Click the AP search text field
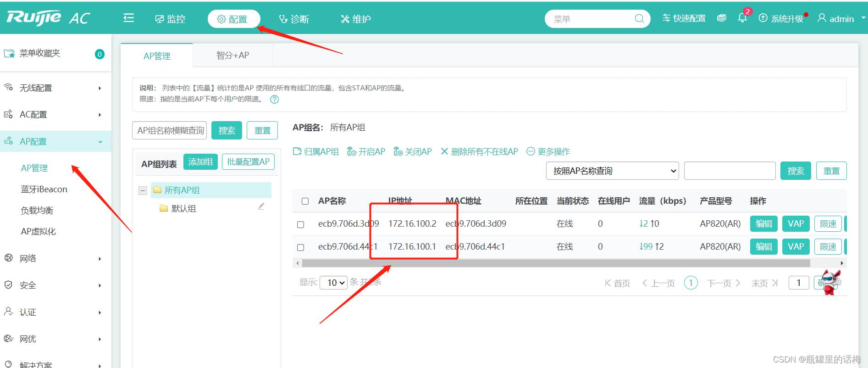 (x=730, y=171)
